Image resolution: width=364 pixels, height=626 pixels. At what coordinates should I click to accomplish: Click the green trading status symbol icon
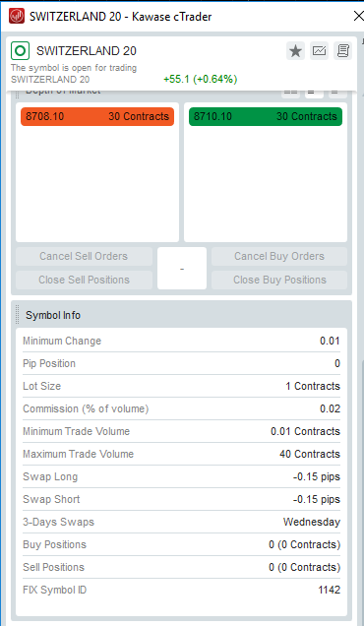pos(20,51)
